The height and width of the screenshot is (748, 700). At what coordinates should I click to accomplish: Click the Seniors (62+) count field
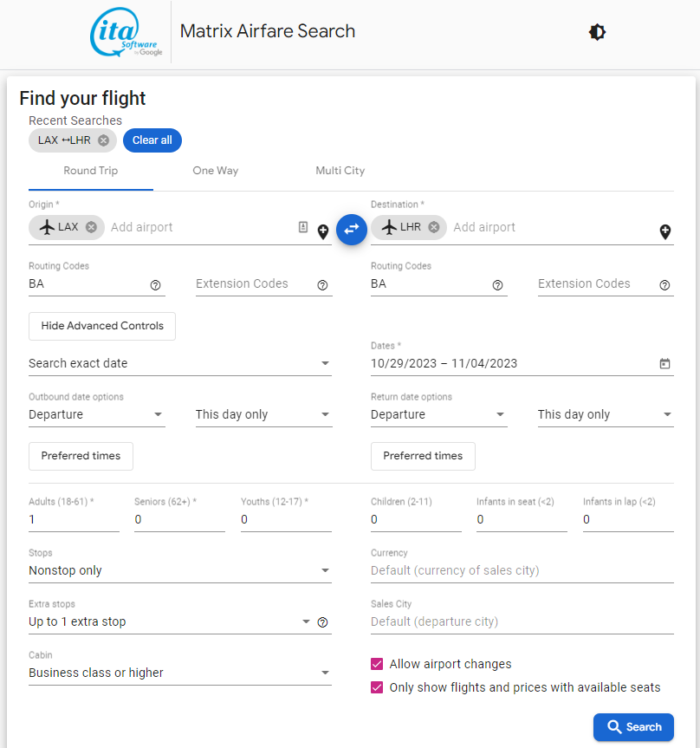180,519
